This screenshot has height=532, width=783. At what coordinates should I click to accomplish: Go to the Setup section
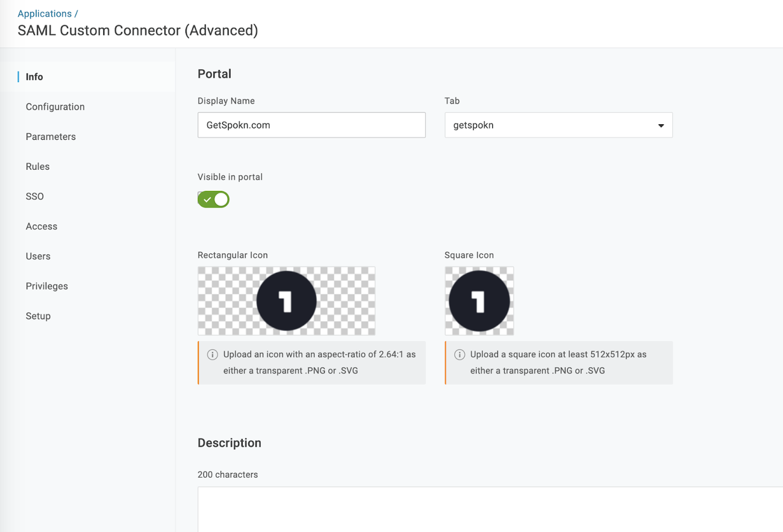[x=38, y=316]
